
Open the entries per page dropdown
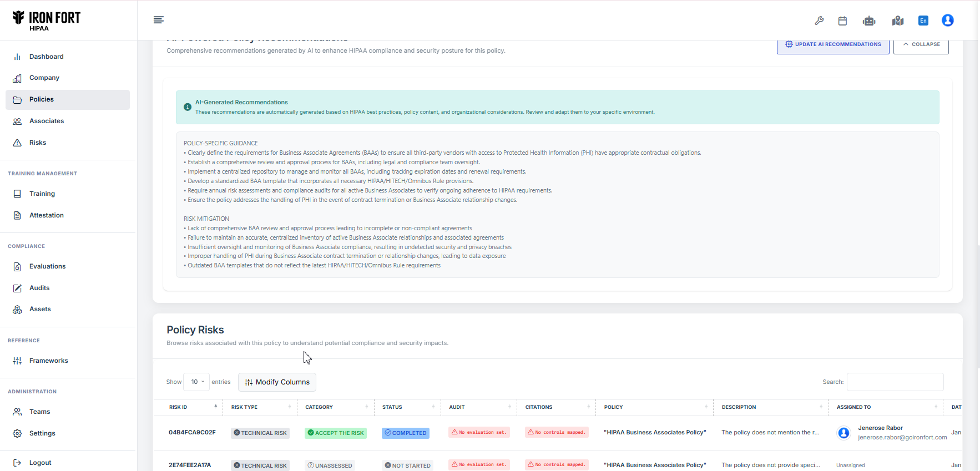pos(197,382)
